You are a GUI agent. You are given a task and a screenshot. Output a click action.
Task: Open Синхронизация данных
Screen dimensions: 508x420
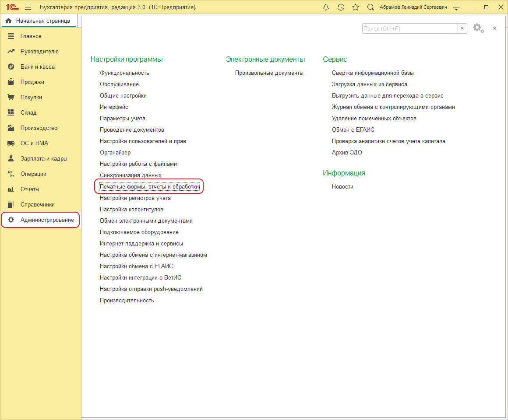tap(131, 175)
